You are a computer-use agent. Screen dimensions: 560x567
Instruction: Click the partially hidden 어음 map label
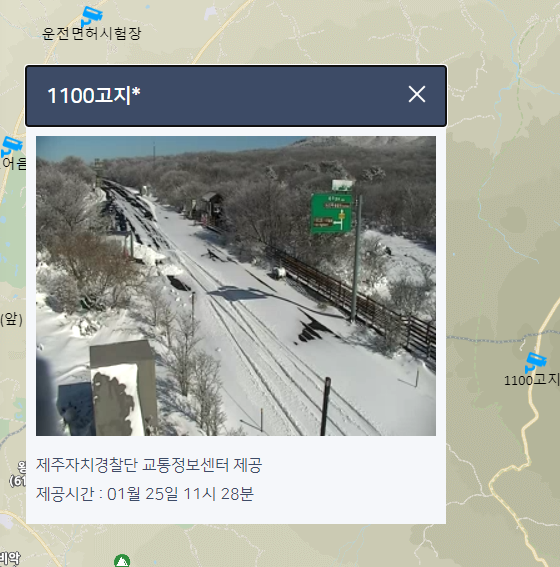point(14,164)
